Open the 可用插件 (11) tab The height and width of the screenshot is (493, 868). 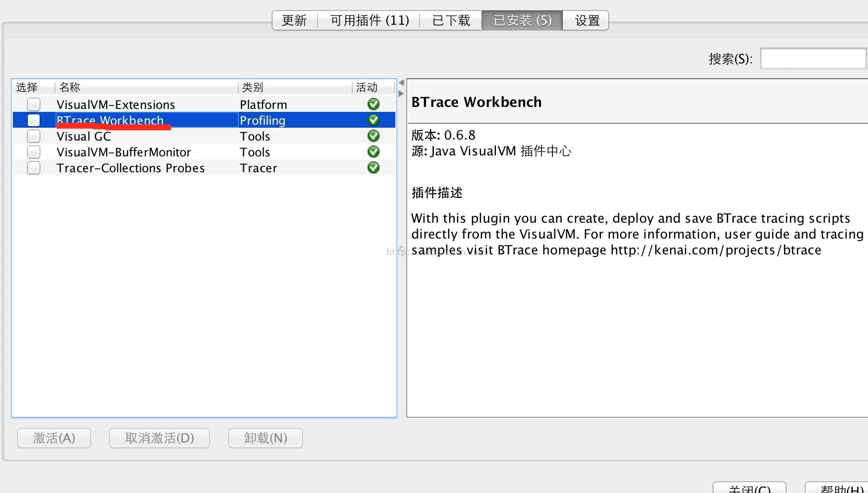(x=370, y=20)
